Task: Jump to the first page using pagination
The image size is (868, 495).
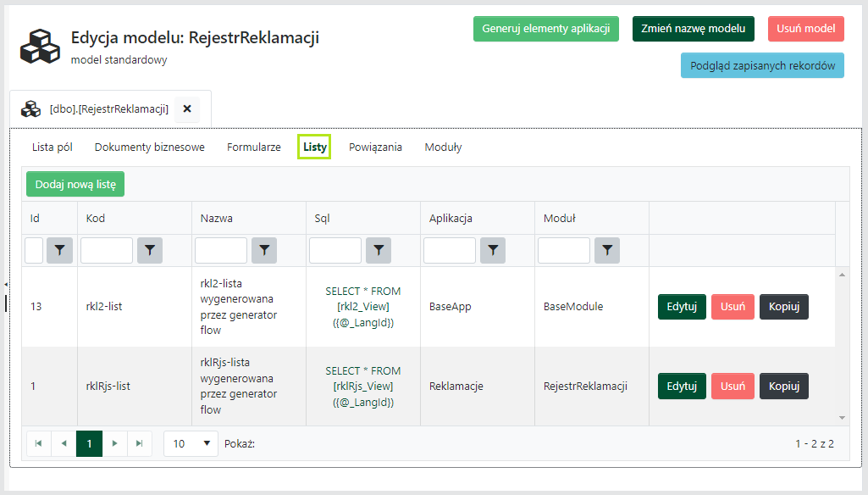Action: click(38, 443)
